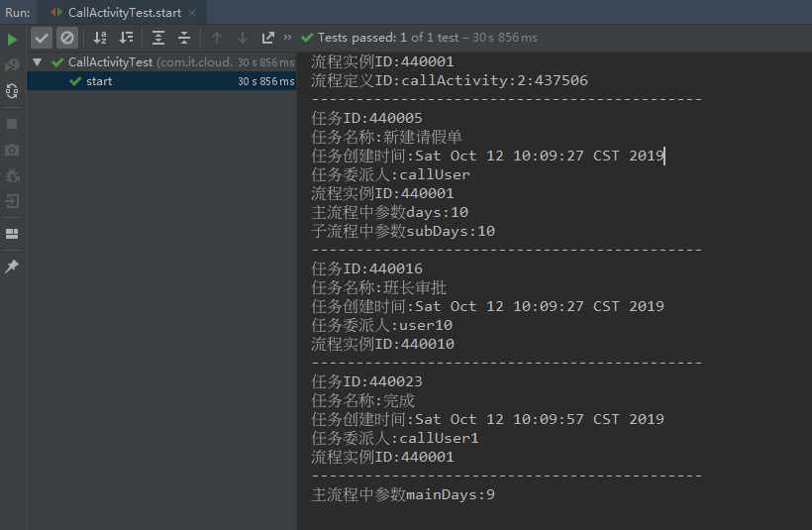Click the line 任务委派人:callUser
Image resolution: width=812 pixels, height=530 pixels.
[x=390, y=174]
